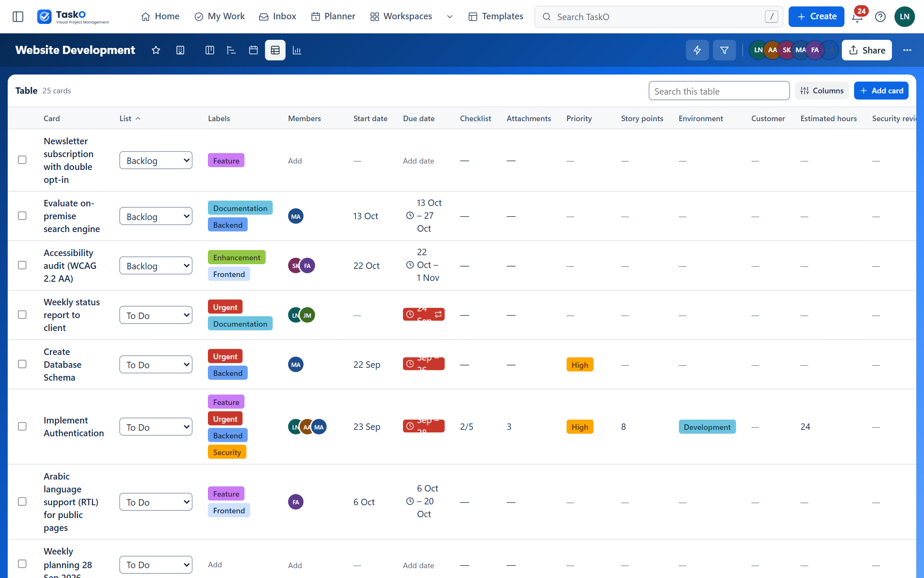This screenshot has height=578, width=924.
Task: Focus the Search TaskO field
Action: (x=659, y=17)
